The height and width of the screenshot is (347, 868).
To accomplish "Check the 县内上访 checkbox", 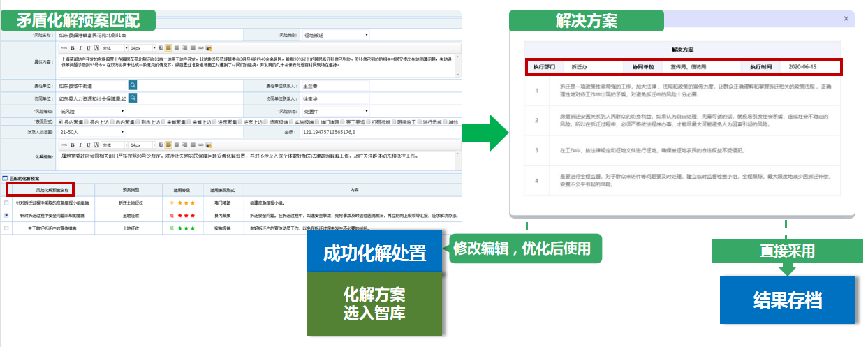I will (87, 121).
